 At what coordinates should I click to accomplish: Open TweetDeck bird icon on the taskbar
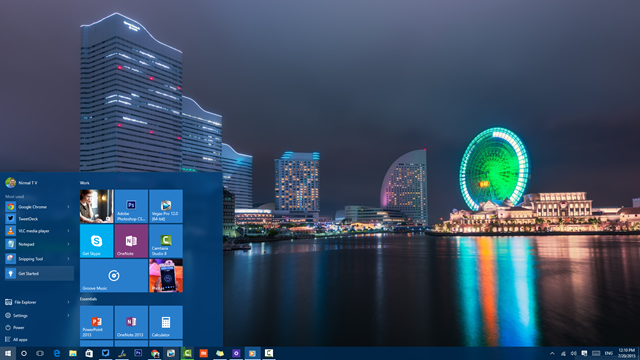point(105,353)
